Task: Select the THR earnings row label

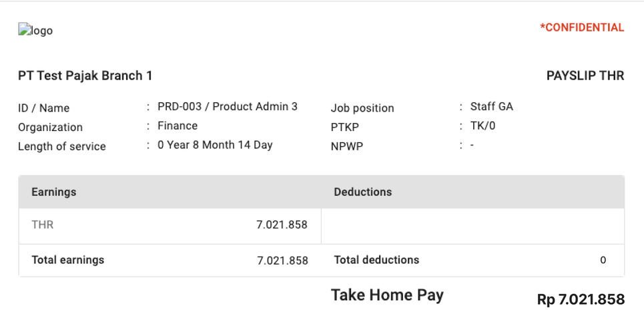Action: click(43, 225)
